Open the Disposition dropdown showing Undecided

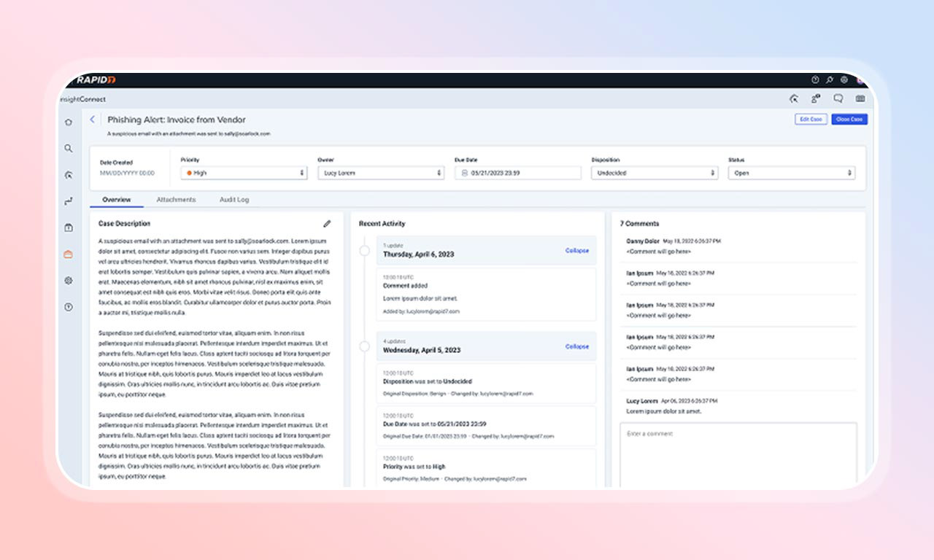(x=655, y=173)
